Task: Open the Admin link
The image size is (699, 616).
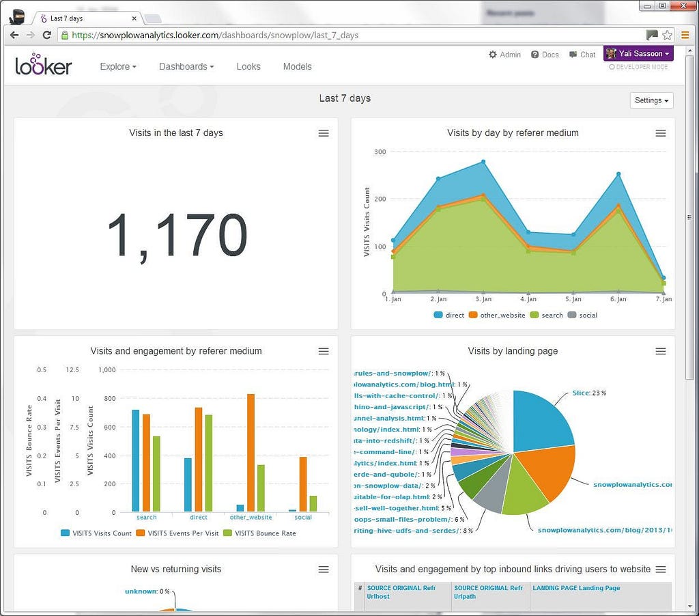Action: pos(504,55)
